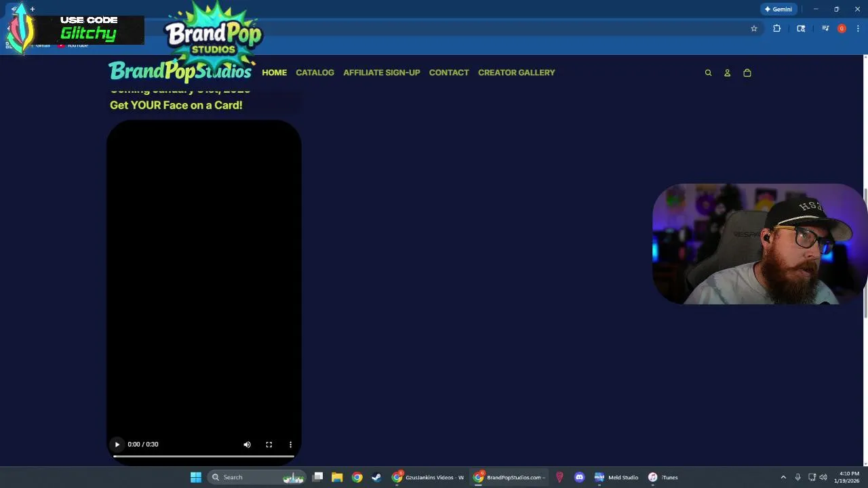868x488 pixels.
Task: Seek along the video progress bar
Action: pyautogui.click(x=203, y=456)
